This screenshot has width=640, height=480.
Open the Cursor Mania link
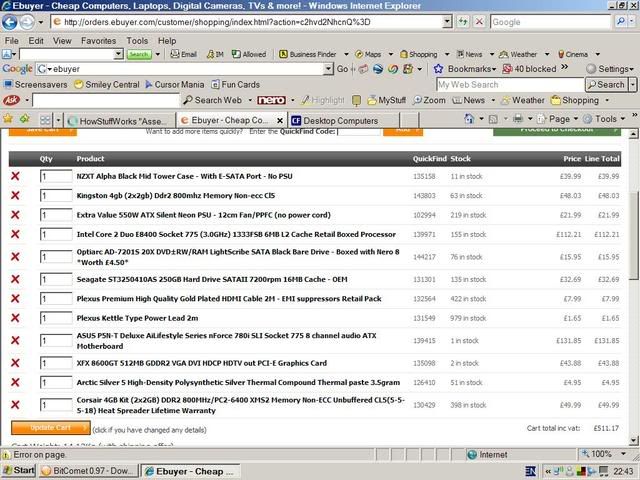click(175, 84)
